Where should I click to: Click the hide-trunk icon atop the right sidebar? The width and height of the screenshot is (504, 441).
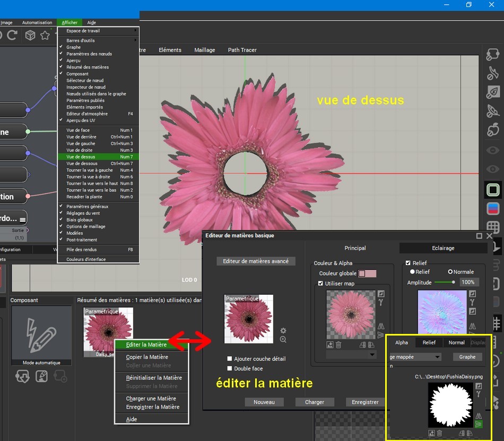(x=492, y=54)
